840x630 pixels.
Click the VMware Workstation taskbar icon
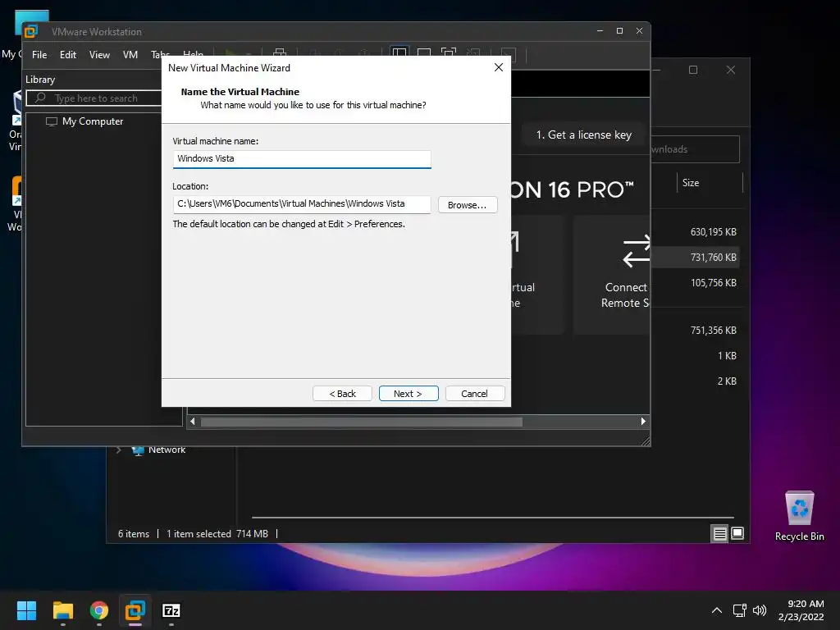point(135,610)
